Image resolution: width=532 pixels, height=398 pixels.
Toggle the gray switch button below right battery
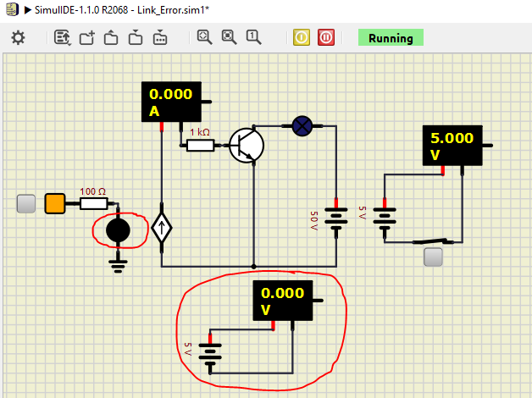click(434, 258)
